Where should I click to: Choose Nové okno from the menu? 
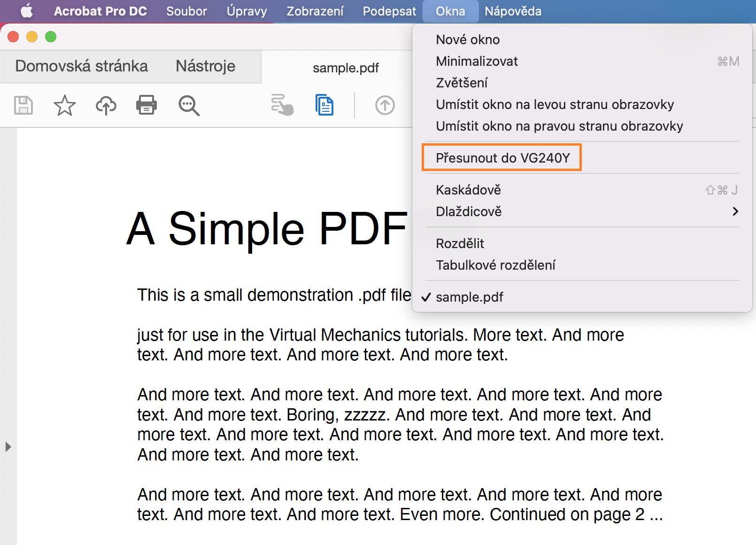coord(582,39)
